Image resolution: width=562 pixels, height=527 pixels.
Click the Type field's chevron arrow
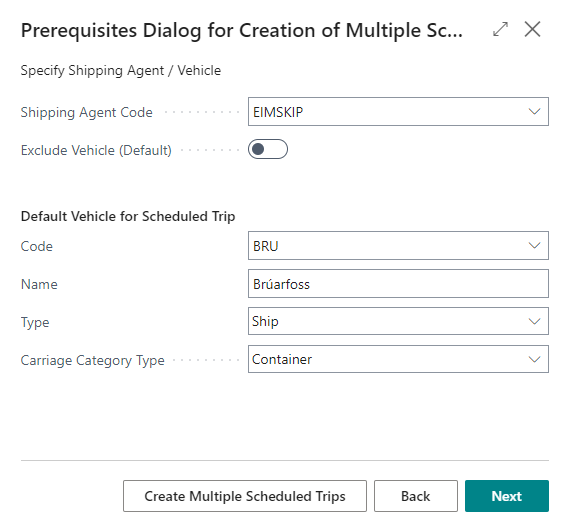pyautogui.click(x=534, y=321)
